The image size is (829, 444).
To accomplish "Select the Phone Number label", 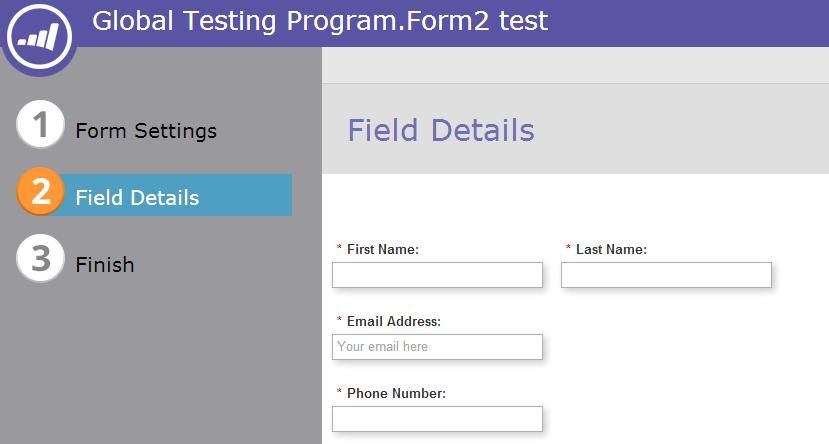I will [396, 394].
